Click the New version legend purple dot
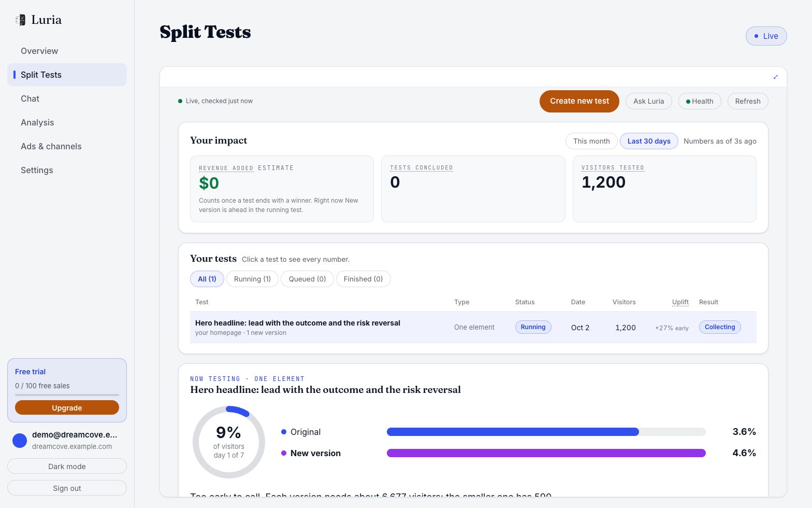Viewport: 812px width, 508px height. coord(284,453)
